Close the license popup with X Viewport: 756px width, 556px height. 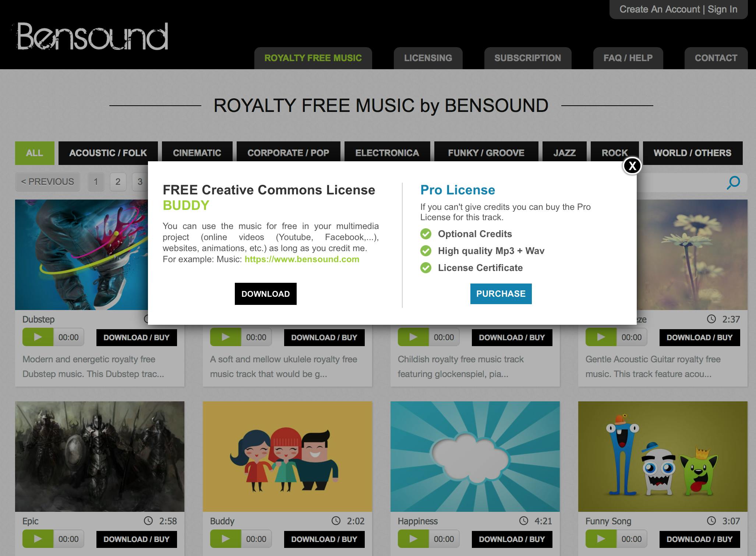coord(632,166)
